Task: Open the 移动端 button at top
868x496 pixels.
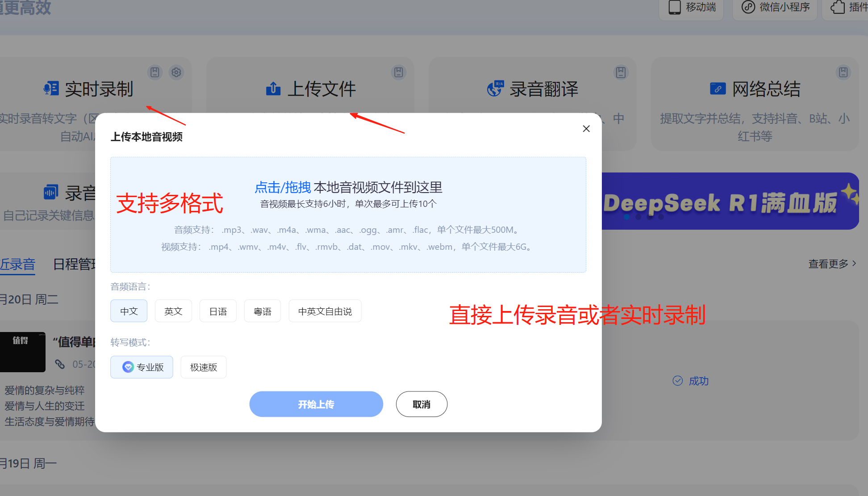Action: pyautogui.click(x=692, y=8)
